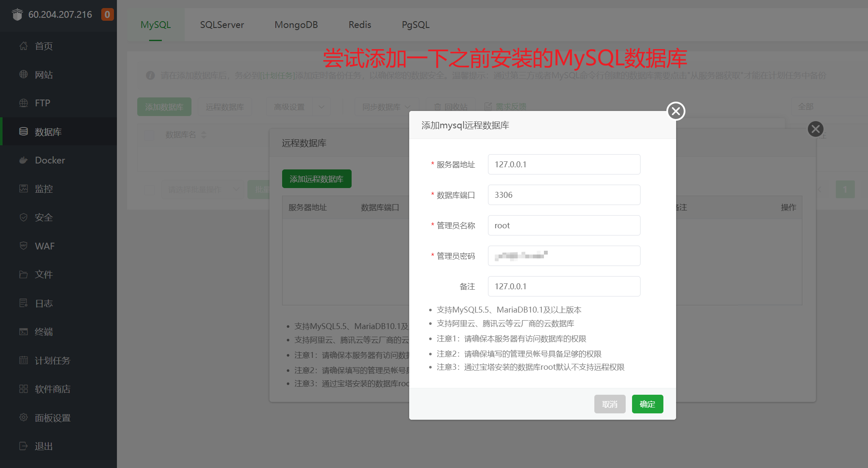Open the 全部 filter dropdown
The width and height of the screenshot is (868, 468).
[x=829, y=107]
